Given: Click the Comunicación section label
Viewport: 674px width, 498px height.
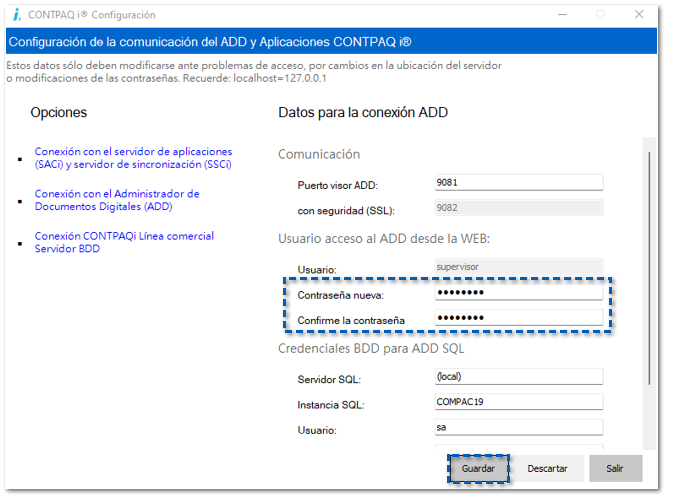Looking at the screenshot, I should coord(319,154).
